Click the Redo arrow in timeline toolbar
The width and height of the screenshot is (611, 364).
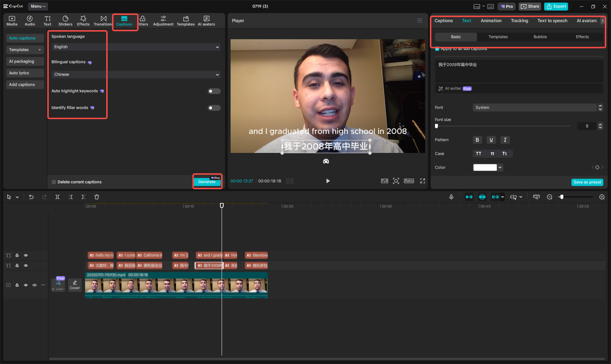pos(44,197)
